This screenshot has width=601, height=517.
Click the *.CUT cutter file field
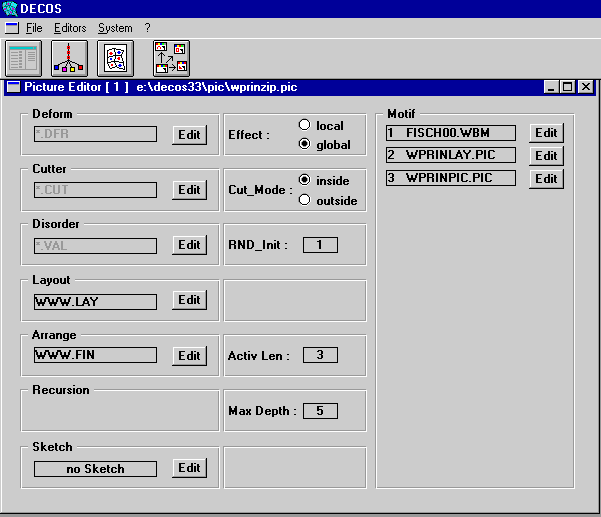(x=95, y=190)
